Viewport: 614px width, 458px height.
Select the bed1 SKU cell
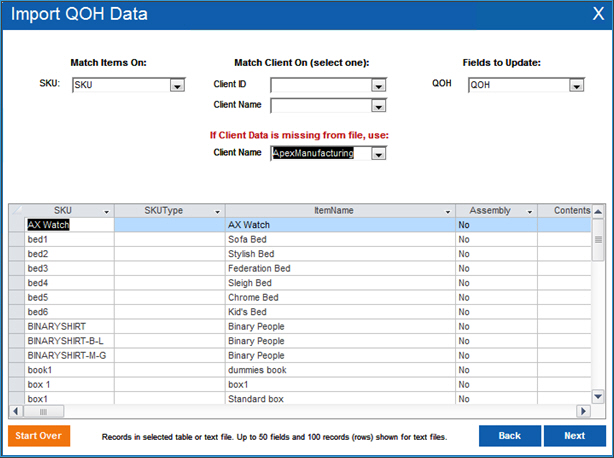[69, 239]
